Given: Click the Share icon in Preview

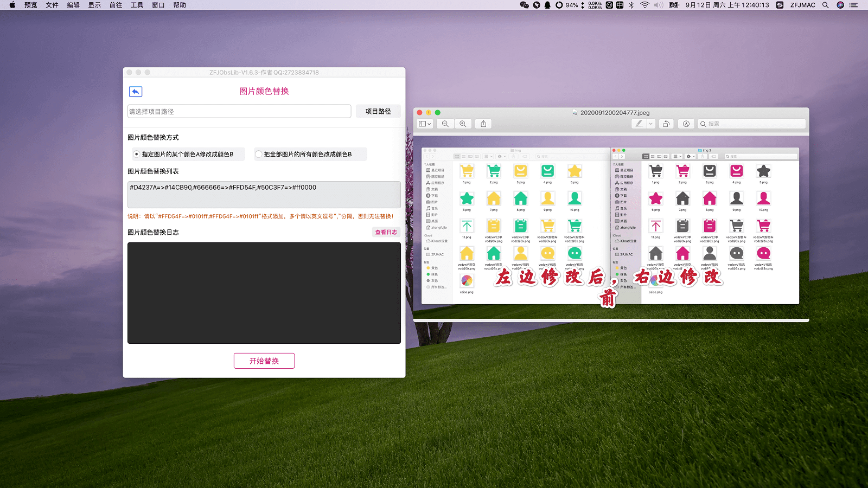Looking at the screenshot, I should click(483, 124).
